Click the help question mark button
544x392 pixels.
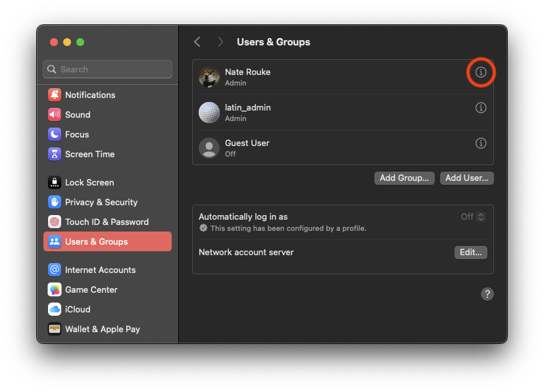tap(487, 294)
